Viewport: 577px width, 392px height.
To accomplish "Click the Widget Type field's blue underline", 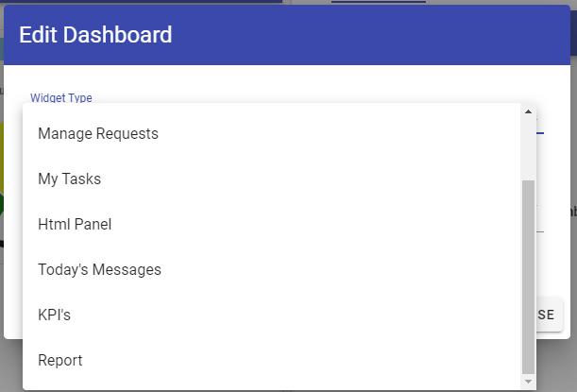I will tap(541, 134).
